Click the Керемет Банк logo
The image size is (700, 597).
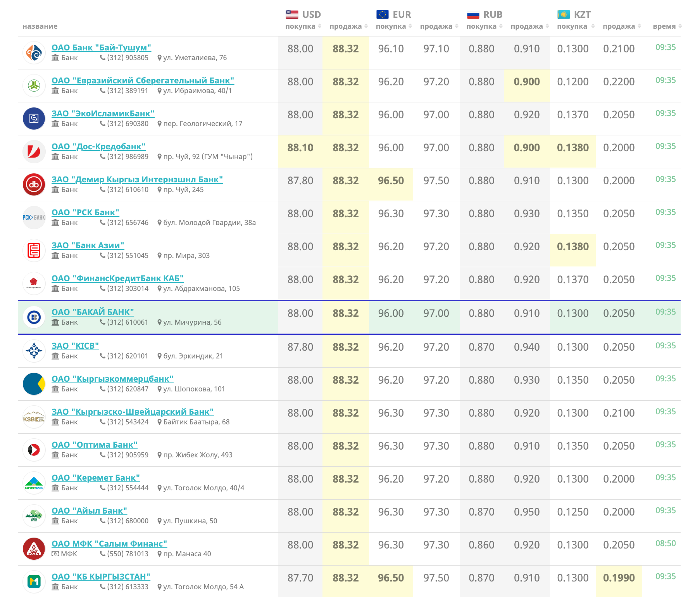(x=34, y=483)
